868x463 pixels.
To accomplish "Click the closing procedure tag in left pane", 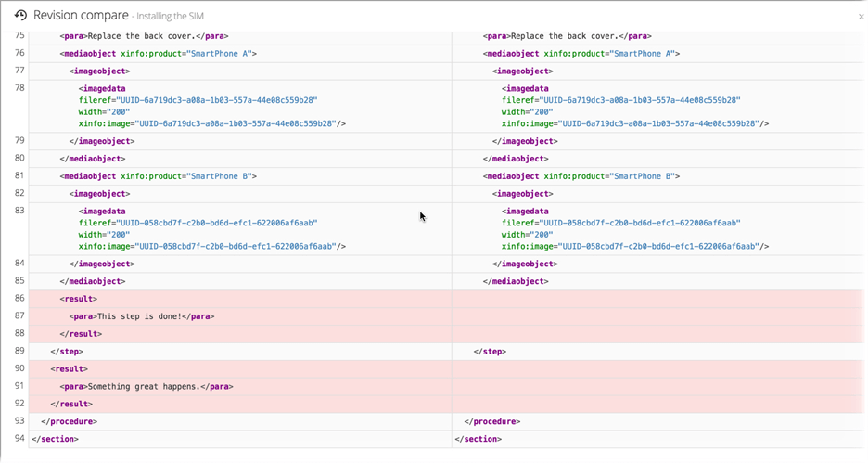I will [x=69, y=421].
